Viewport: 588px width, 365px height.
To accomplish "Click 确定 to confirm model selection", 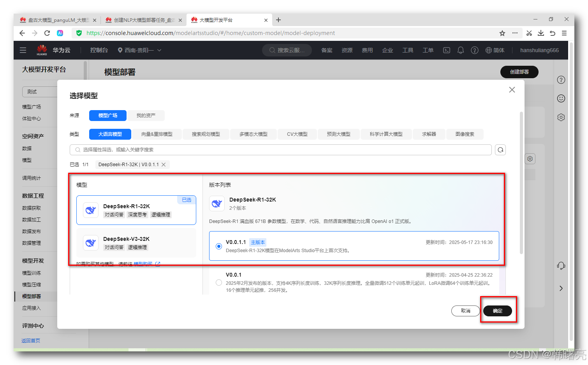I will coord(498,311).
